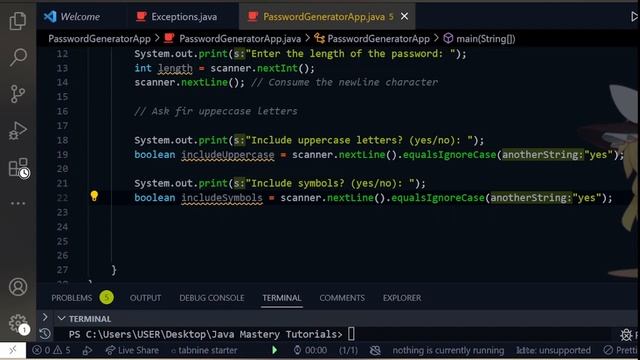The height and width of the screenshot is (360, 640).
Task: Open the DEBUG CONSOLE panel tab
Action: click(x=211, y=298)
